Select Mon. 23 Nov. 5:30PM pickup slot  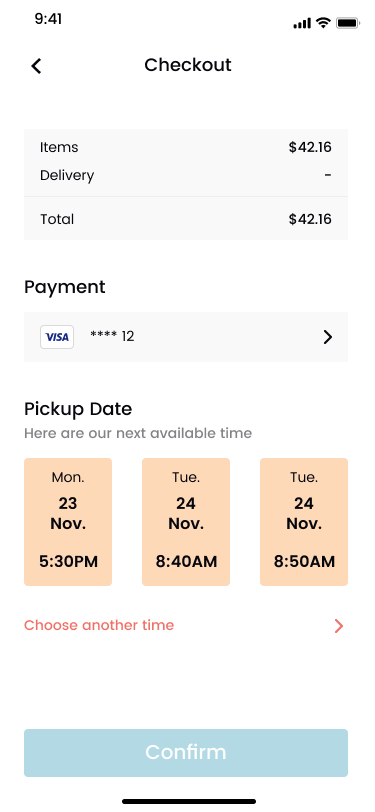(68, 522)
